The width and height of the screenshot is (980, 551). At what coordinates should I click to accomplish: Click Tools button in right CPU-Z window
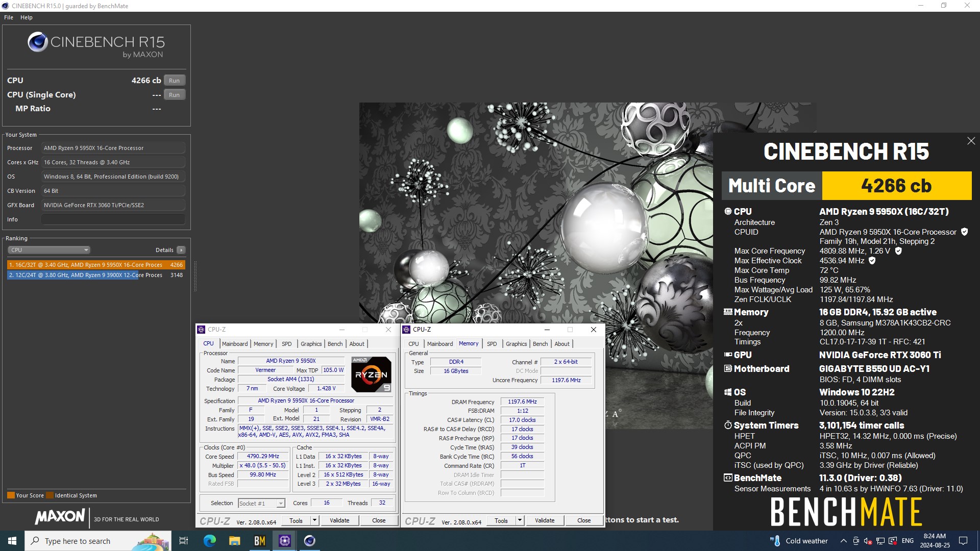coord(501,521)
